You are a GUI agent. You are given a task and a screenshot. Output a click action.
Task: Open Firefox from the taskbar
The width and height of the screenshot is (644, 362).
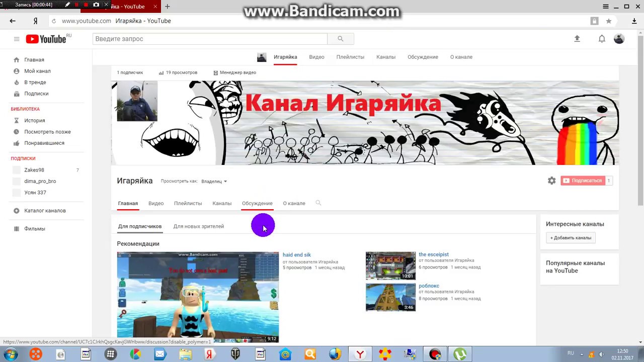tap(335, 354)
